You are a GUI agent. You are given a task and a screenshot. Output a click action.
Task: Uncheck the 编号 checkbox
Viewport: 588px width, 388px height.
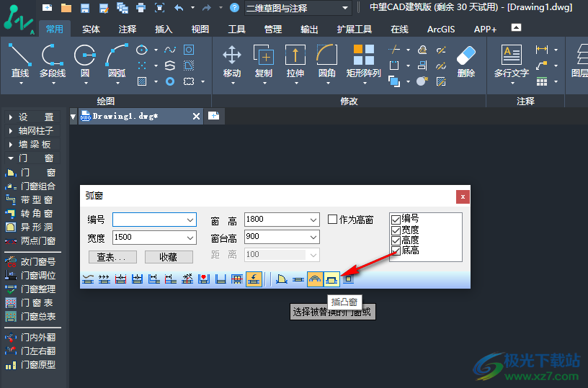396,219
